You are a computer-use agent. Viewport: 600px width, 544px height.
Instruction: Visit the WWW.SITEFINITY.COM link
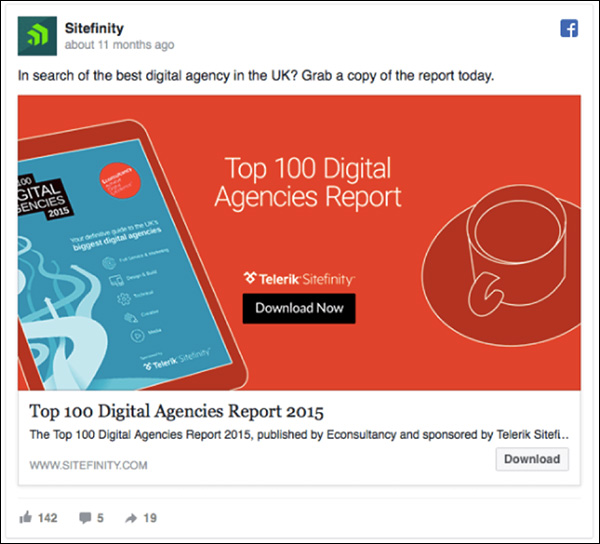pyautogui.click(x=88, y=465)
